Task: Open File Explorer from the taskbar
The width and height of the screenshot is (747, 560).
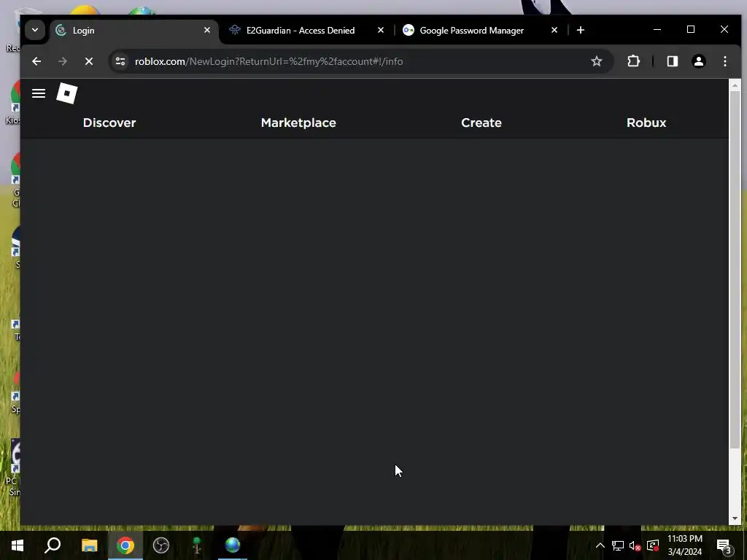Action: pyautogui.click(x=89, y=545)
